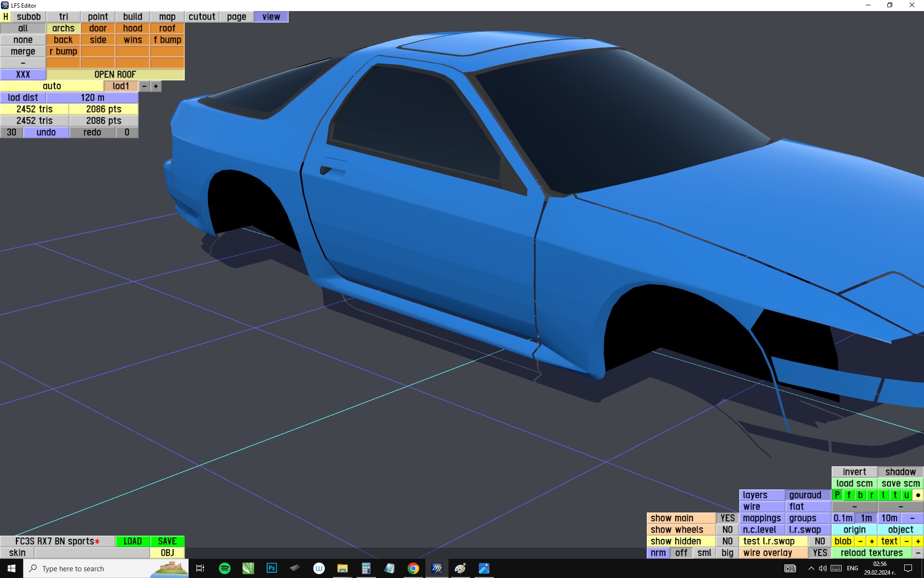The width and height of the screenshot is (924, 578).
Task: Toggle show wheels NO button
Action: click(x=727, y=529)
